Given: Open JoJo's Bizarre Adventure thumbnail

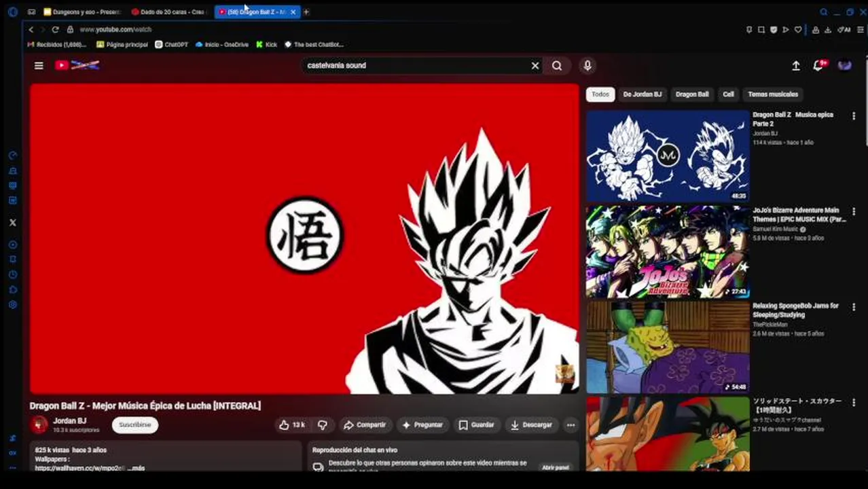Looking at the screenshot, I should click(x=668, y=252).
